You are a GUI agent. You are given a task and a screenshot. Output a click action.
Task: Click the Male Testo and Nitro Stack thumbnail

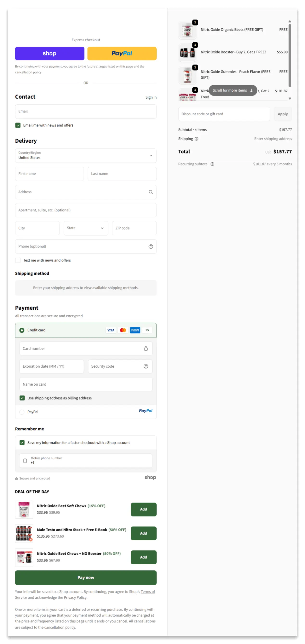[24, 534]
